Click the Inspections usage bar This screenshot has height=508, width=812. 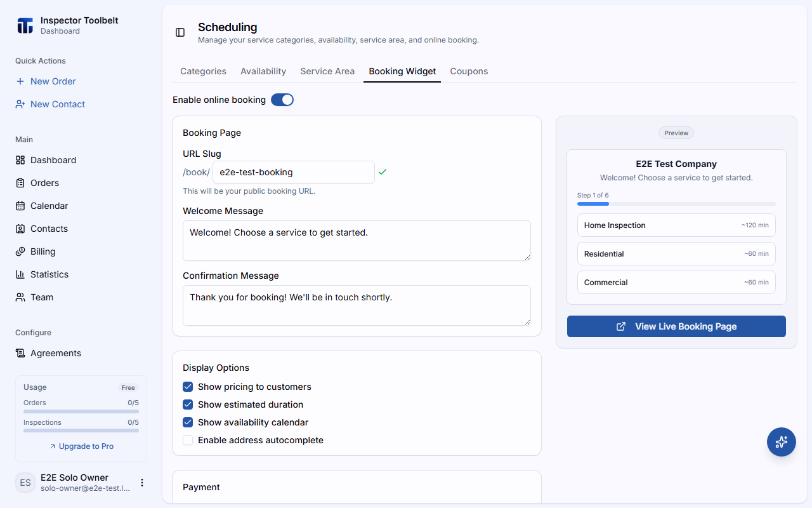tap(81, 431)
